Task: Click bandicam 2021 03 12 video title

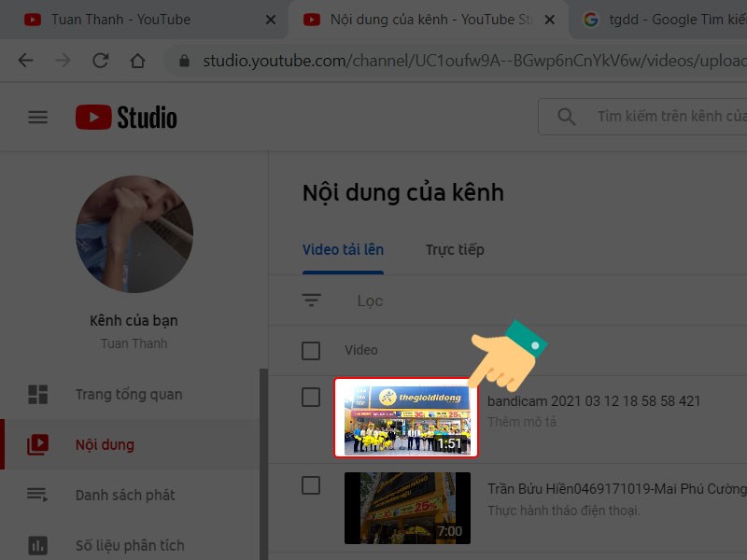Action: coord(594,401)
